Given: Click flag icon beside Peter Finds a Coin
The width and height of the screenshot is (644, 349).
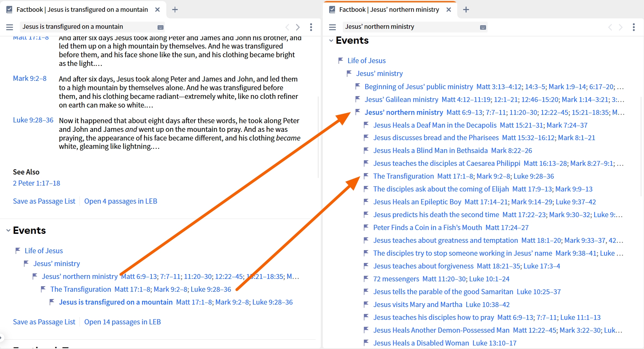Looking at the screenshot, I should pyautogui.click(x=366, y=227).
